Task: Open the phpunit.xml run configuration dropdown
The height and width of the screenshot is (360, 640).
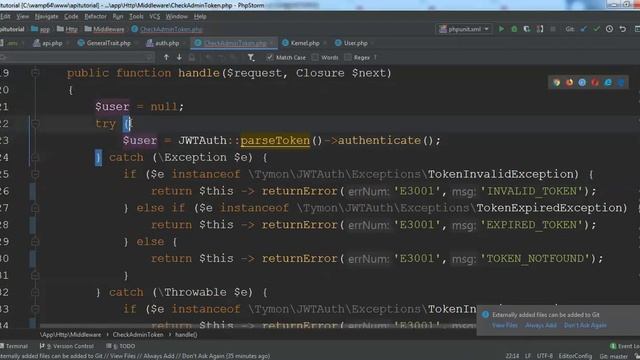Action: 464,29
